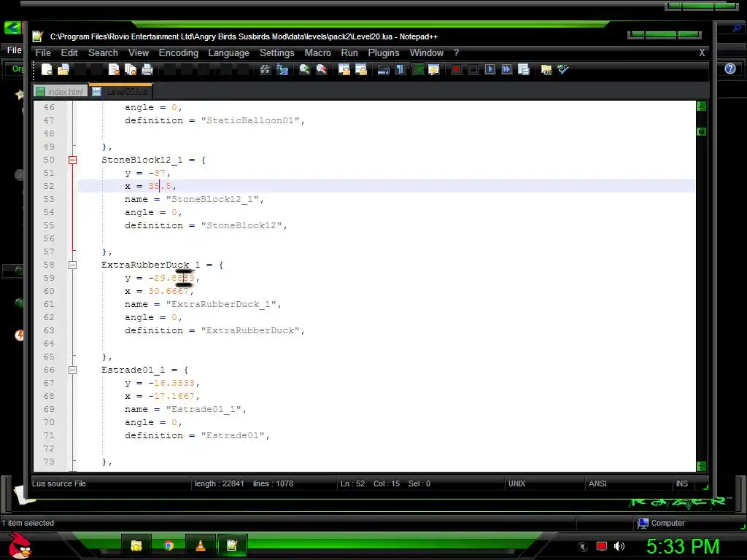
Task: Click 'Ln : 52' in the status bar
Action: pyautogui.click(x=352, y=484)
